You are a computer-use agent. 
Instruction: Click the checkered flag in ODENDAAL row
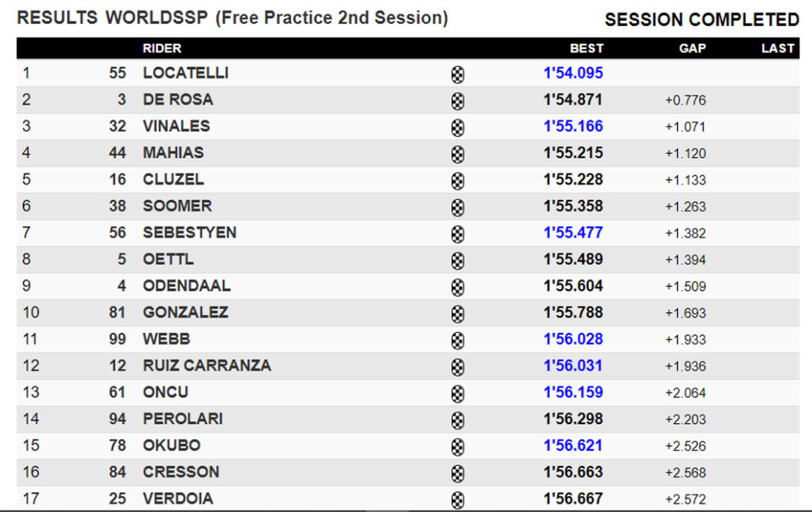(x=458, y=287)
